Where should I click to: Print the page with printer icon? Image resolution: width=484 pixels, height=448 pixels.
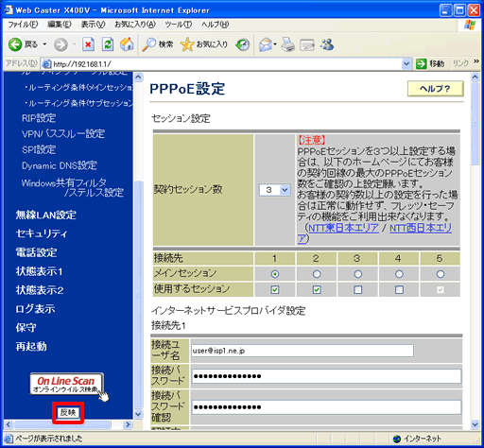click(287, 44)
